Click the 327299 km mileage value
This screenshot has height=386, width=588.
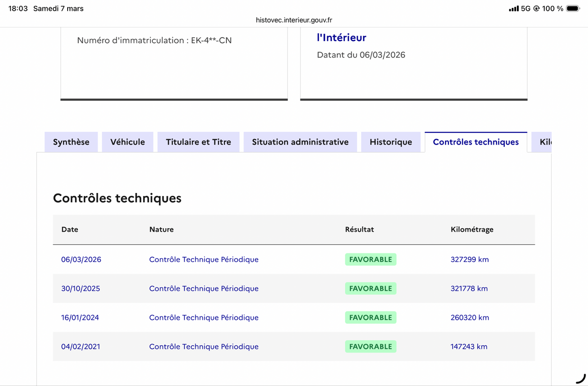pos(469,259)
